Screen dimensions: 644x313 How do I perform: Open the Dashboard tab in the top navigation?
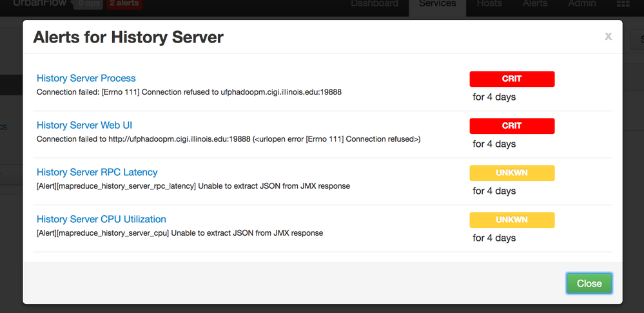point(374,4)
